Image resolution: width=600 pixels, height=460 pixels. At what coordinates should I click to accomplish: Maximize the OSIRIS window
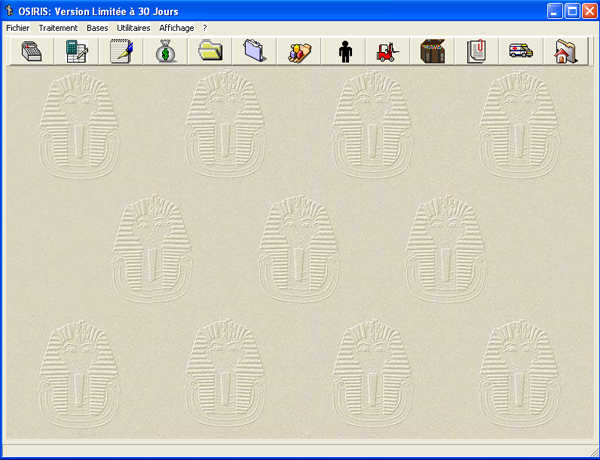click(x=572, y=11)
